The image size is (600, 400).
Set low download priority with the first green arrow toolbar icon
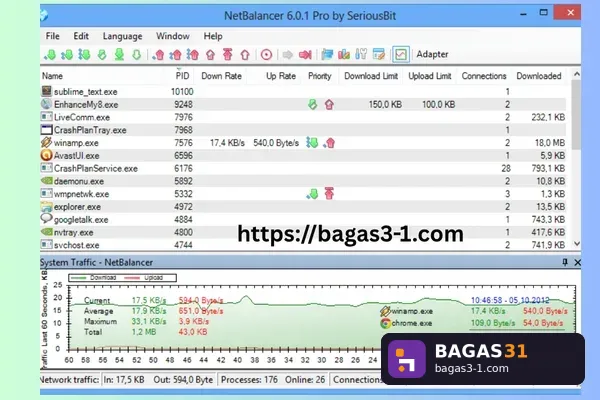tap(50, 55)
